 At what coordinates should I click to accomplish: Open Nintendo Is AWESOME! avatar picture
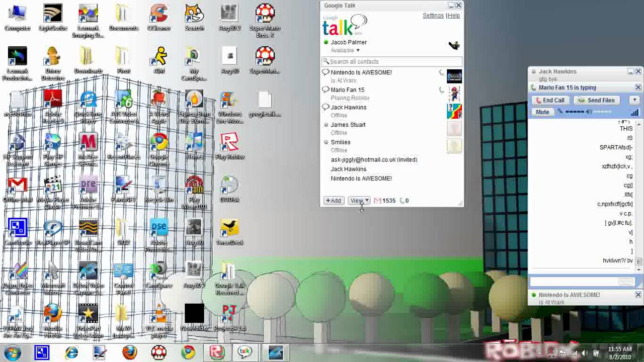454,76
